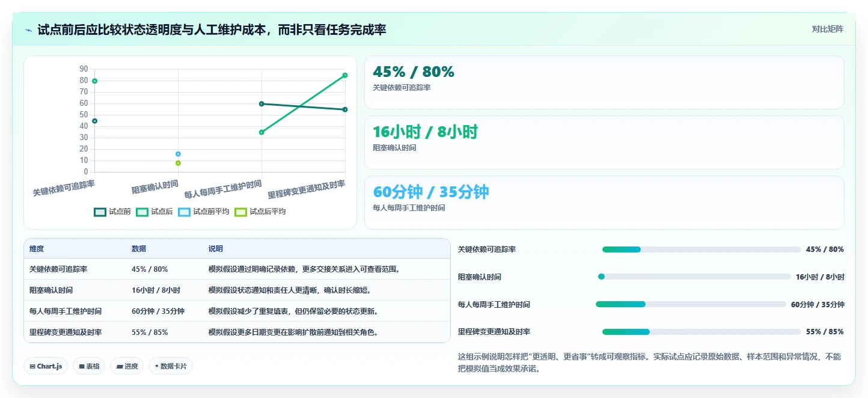
Task: Select the 表格 tag chip
Action: 89,366
